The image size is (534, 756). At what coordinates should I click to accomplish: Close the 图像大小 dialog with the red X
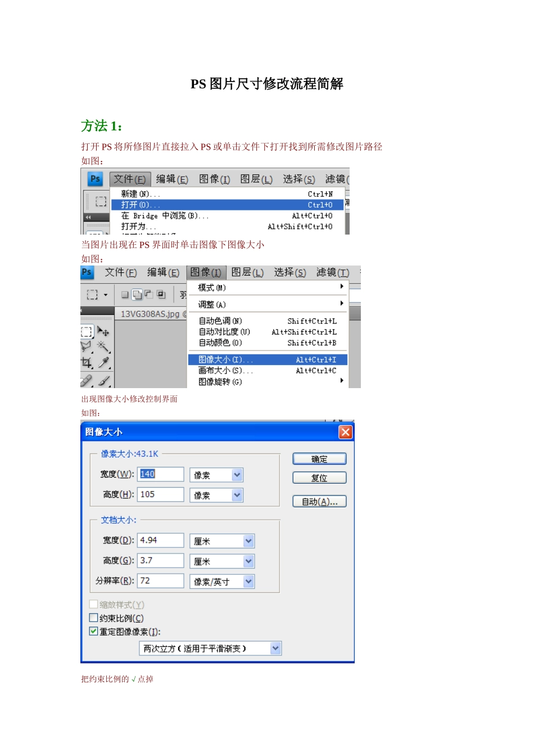coord(345,432)
